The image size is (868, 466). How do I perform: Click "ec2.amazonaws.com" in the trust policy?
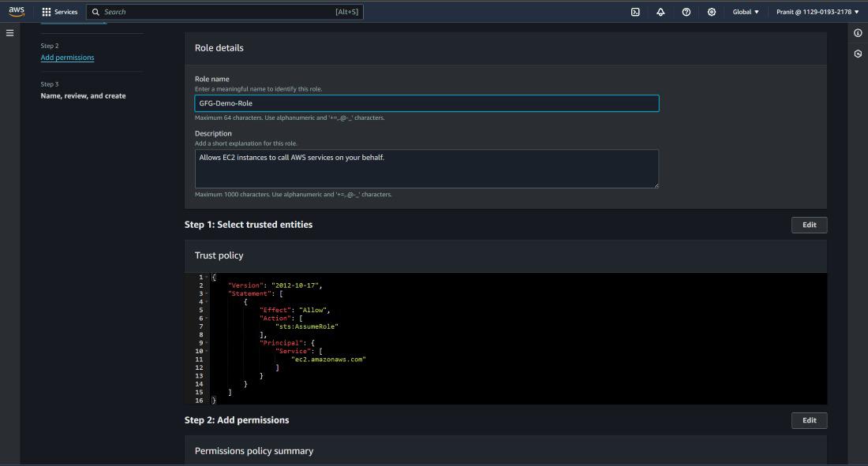point(328,360)
